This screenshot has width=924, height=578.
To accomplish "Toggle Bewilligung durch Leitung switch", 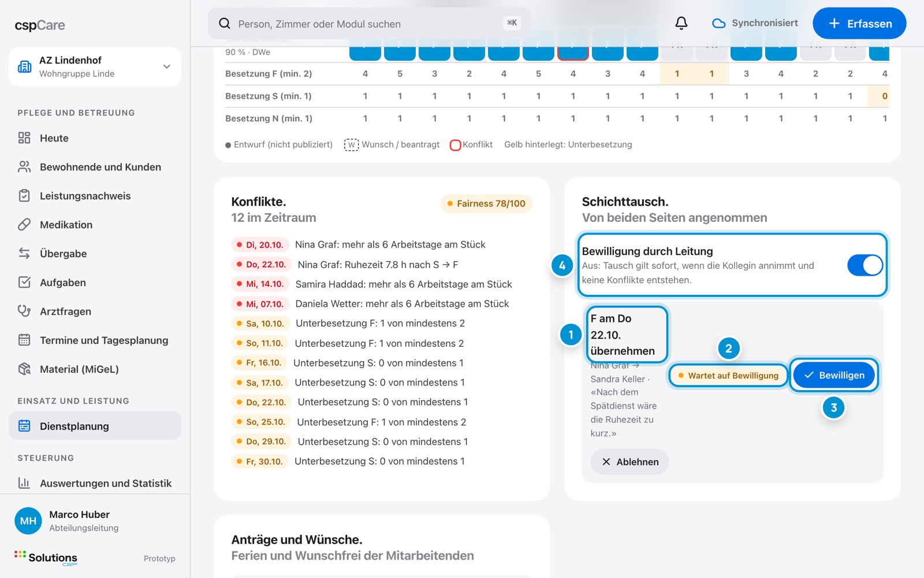I will point(865,265).
